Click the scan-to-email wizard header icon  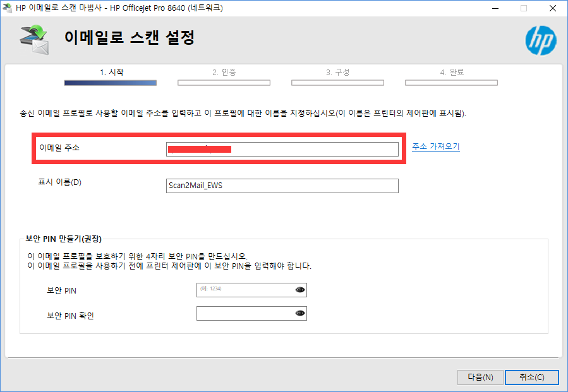point(34,40)
